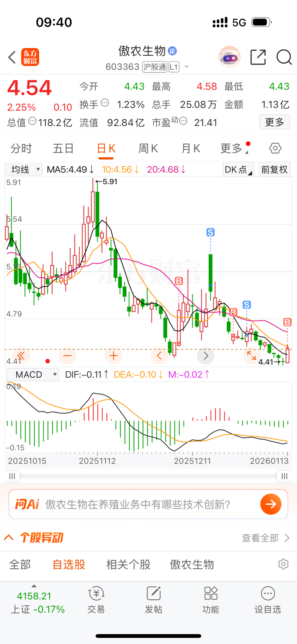Screen dimensions: 297x644
Task: Tap the 总值 info circle icon
Action: point(32,121)
